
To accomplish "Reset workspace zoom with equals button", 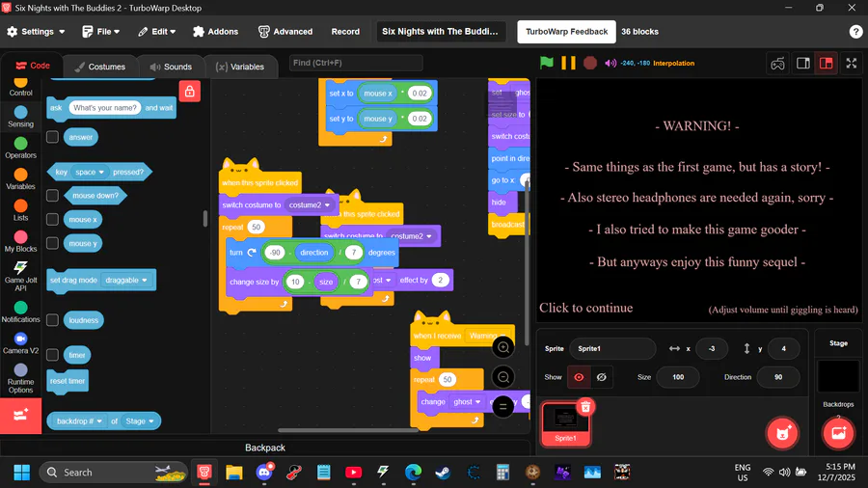I will pos(503,407).
